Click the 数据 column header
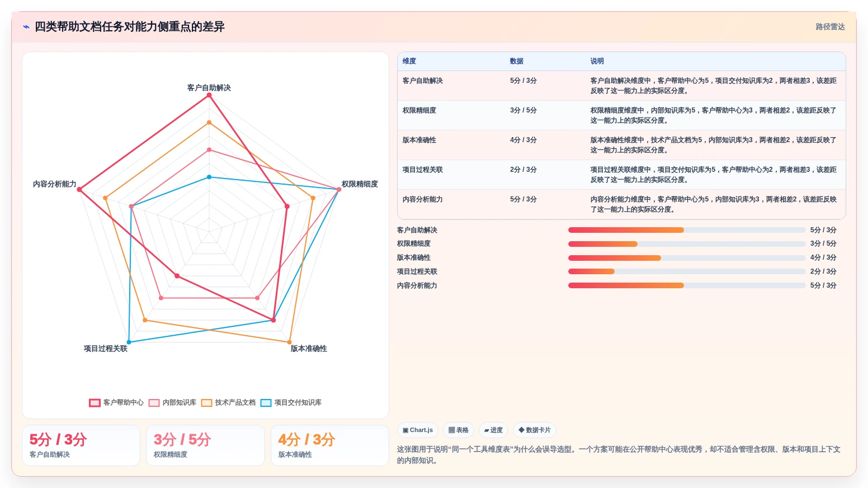The width and height of the screenshot is (868, 488). [517, 62]
